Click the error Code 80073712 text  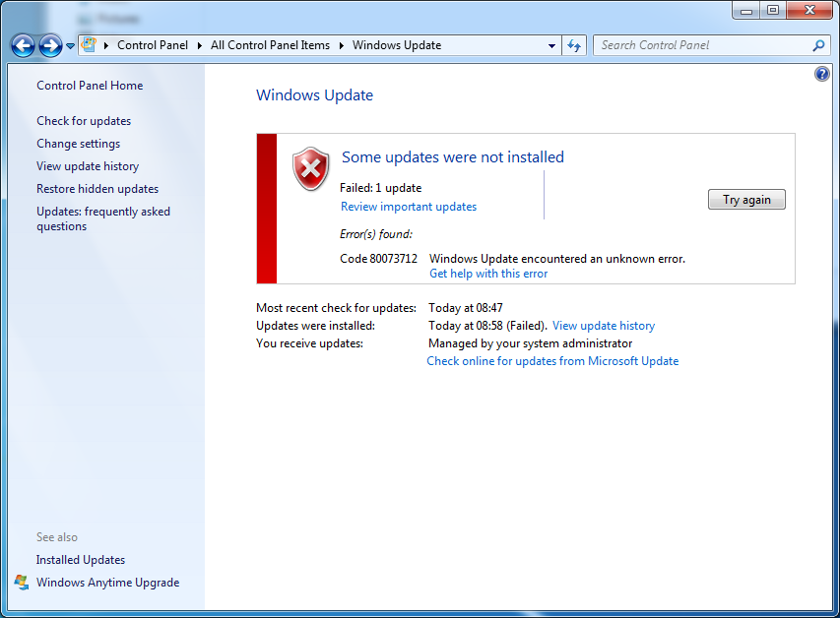pyautogui.click(x=378, y=259)
